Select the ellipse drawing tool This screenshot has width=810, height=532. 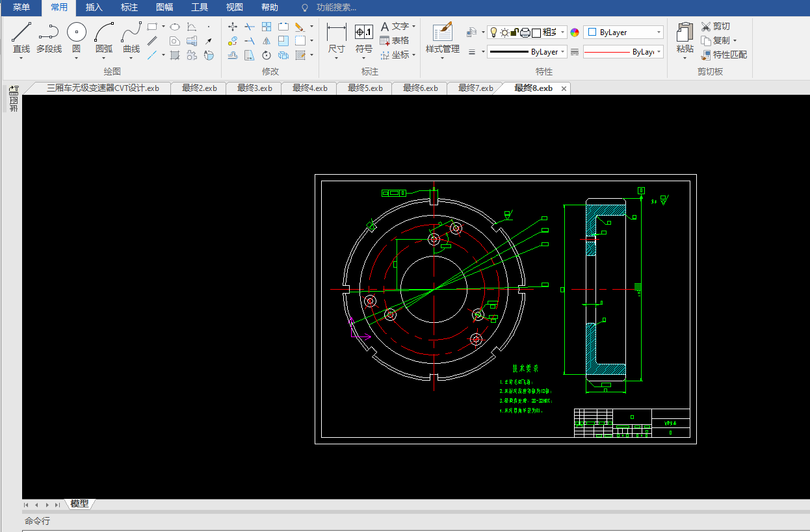click(175, 27)
